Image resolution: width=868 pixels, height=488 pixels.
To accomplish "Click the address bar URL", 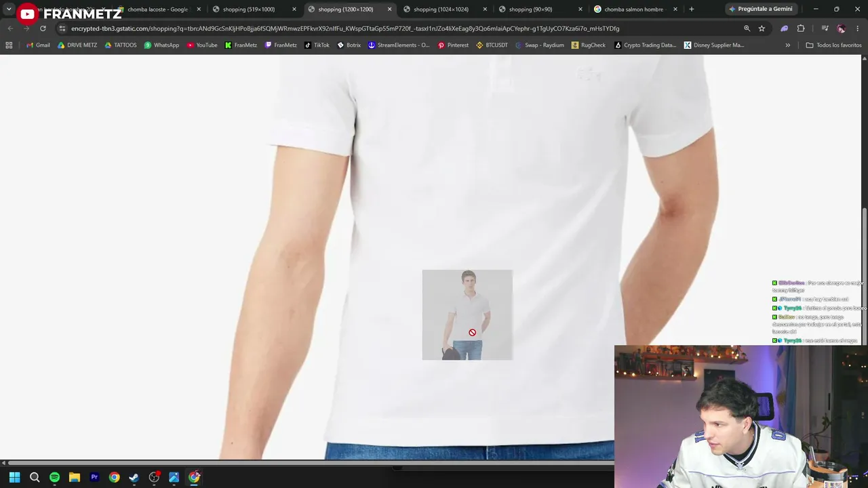I will click(345, 28).
